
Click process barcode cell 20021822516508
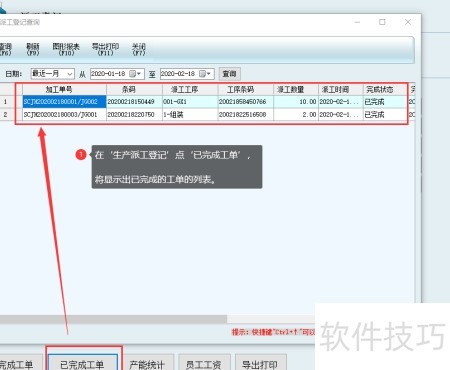[x=246, y=115]
